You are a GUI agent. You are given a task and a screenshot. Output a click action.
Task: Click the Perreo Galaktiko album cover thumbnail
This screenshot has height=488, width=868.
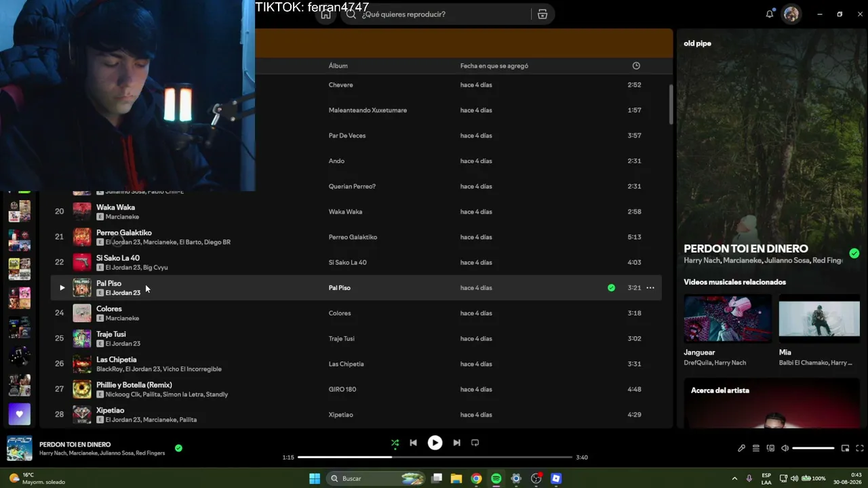82,237
